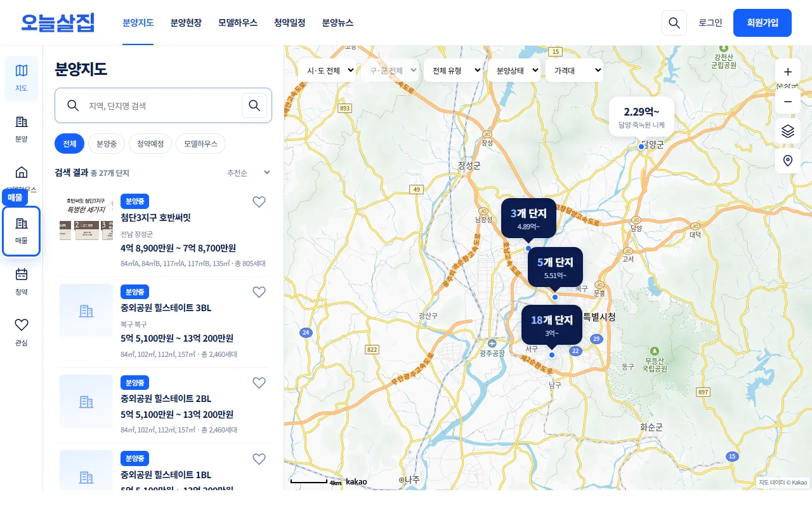This screenshot has height=508, width=812.
Task: Click the 지역, 단지명 검색 input field
Action: [162, 105]
